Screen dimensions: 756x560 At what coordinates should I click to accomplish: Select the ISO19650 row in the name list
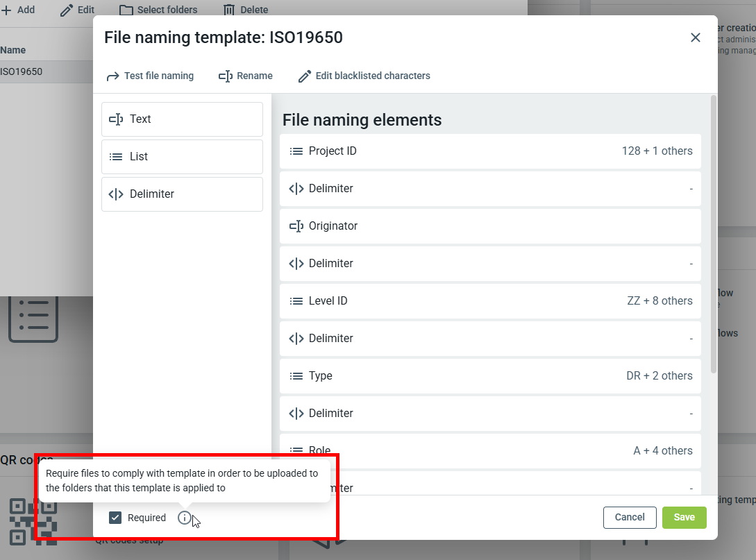(42, 71)
